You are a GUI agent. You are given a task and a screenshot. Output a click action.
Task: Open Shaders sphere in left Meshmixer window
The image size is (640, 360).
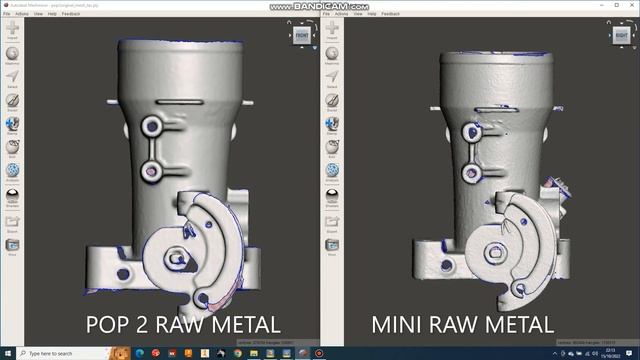click(x=12, y=197)
